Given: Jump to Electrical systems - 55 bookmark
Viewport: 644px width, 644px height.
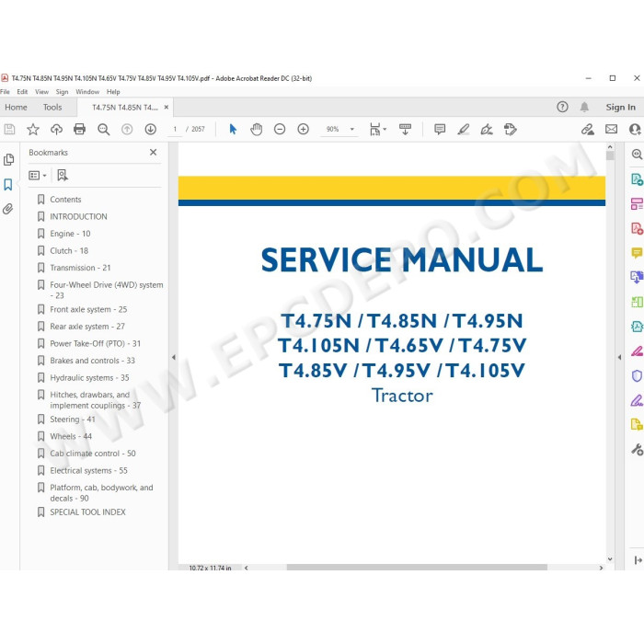Looking at the screenshot, I should click(x=88, y=470).
